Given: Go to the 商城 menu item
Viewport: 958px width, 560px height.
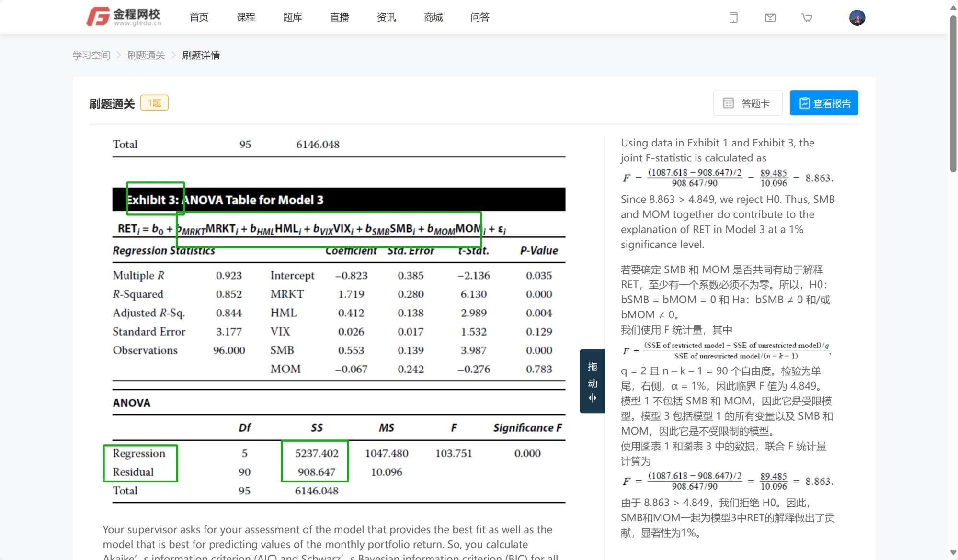Looking at the screenshot, I should (x=433, y=17).
